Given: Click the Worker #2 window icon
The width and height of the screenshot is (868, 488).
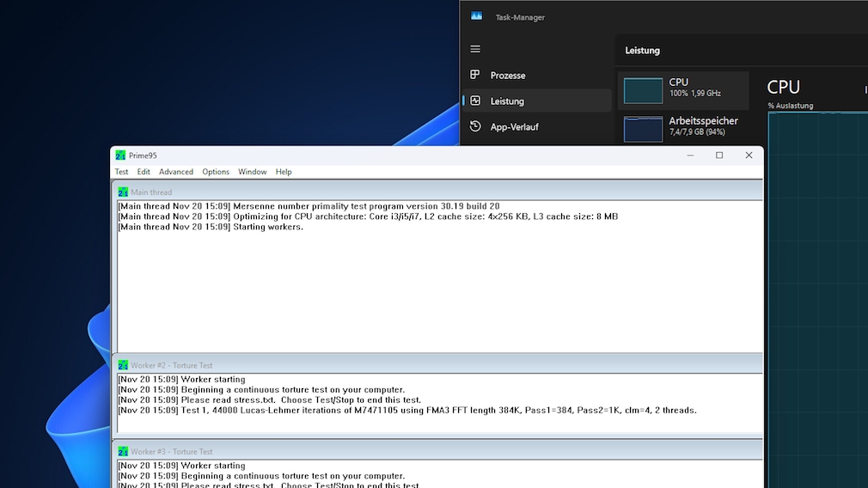Looking at the screenshot, I should coord(123,365).
